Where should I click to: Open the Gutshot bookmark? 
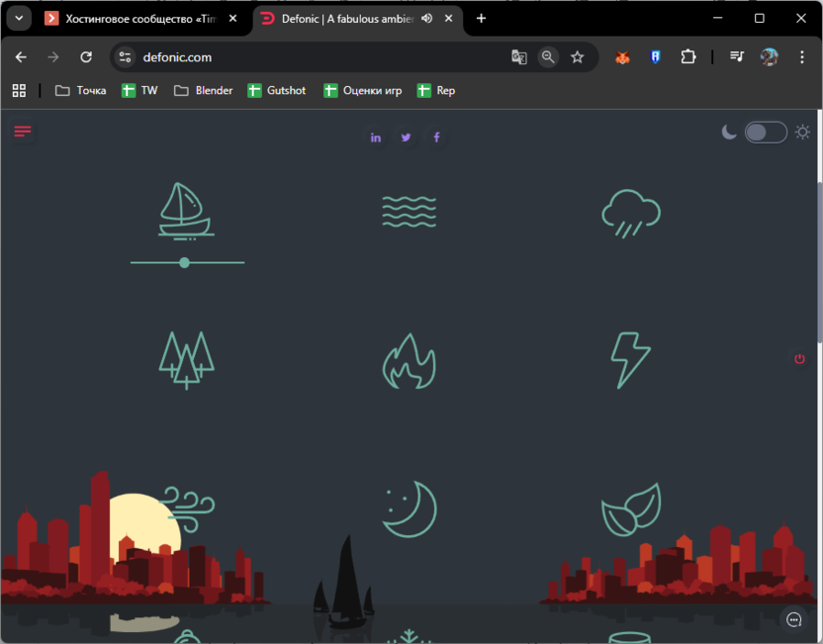click(x=277, y=90)
